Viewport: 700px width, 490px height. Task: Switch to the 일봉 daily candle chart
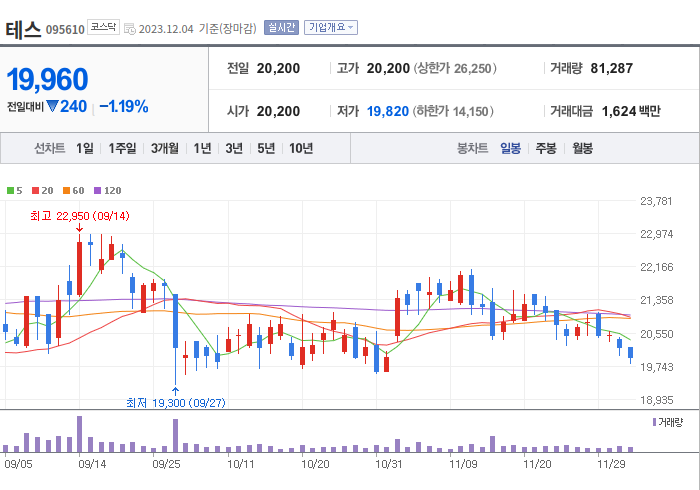click(510, 148)
